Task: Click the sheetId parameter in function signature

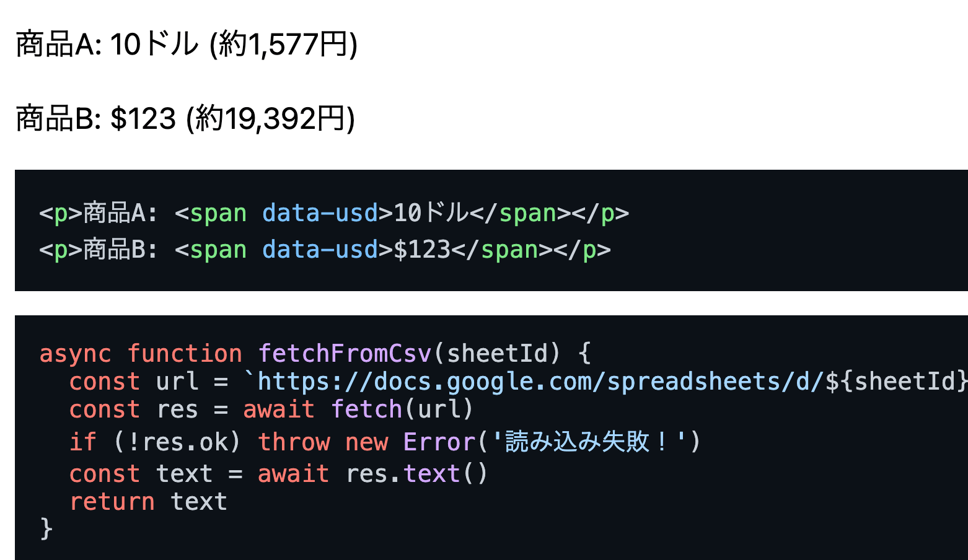Action: [x=498, y=353]
